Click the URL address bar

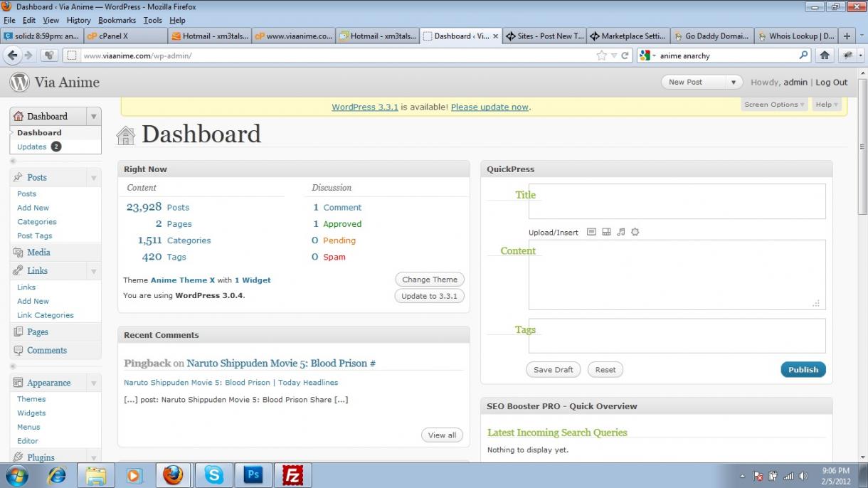point(338,55)
